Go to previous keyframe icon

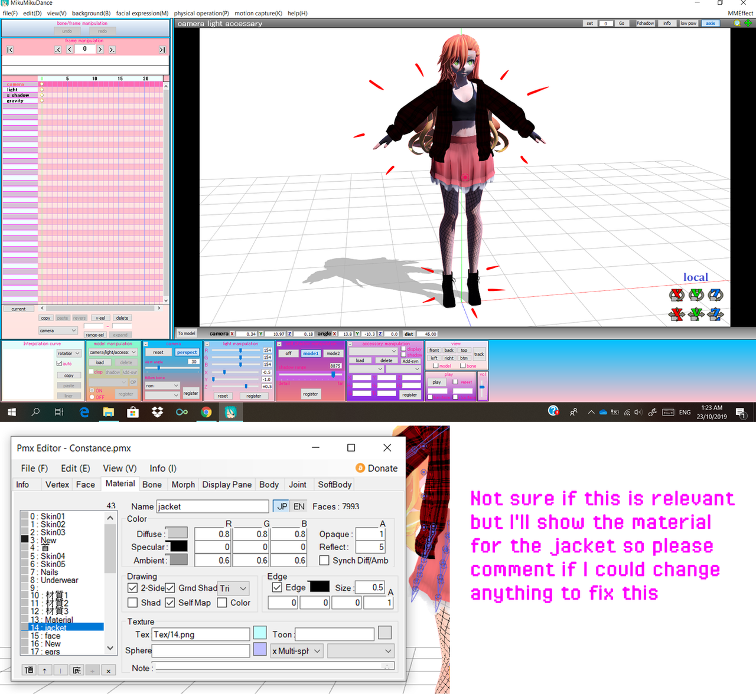click(x=58, y=50)
